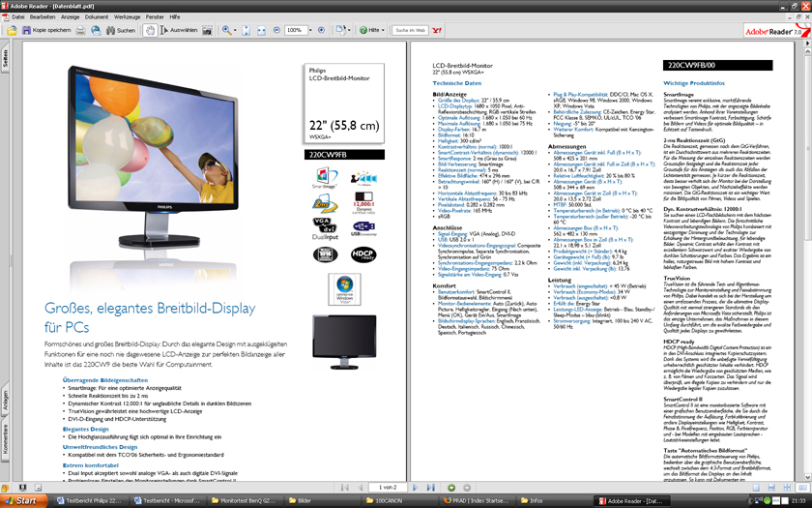Open the zoom percentage dropdown arrow
Viewport: 812px width, 508px height.
310,31
